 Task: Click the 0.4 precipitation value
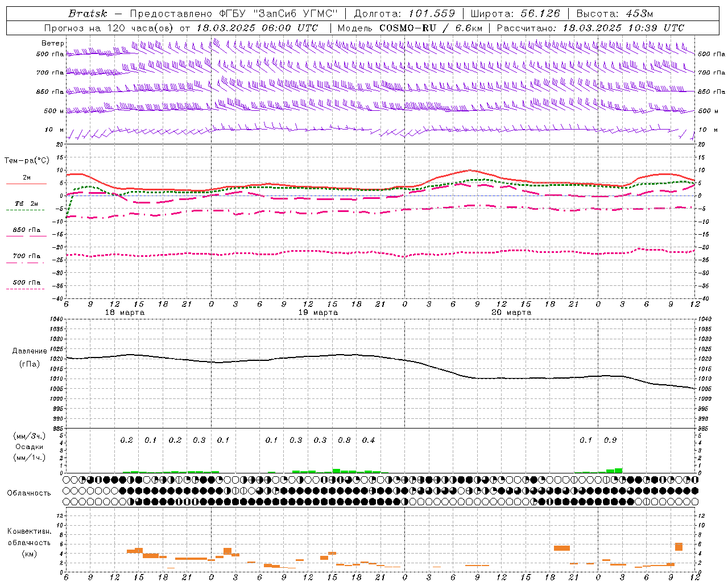coord(369,440)
